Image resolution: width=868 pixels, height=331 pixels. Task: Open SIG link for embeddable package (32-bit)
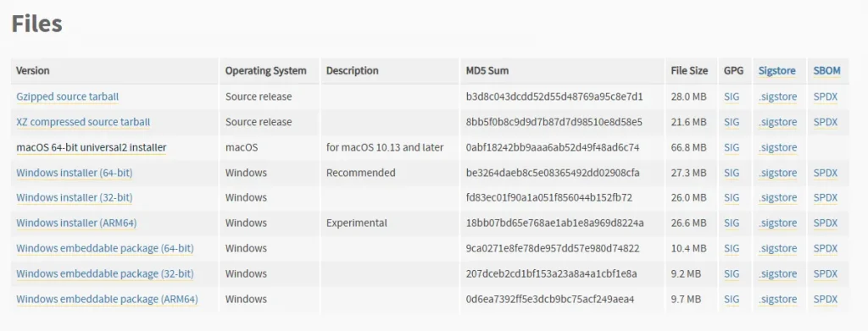pyautogui.click(x=732, y=273)
